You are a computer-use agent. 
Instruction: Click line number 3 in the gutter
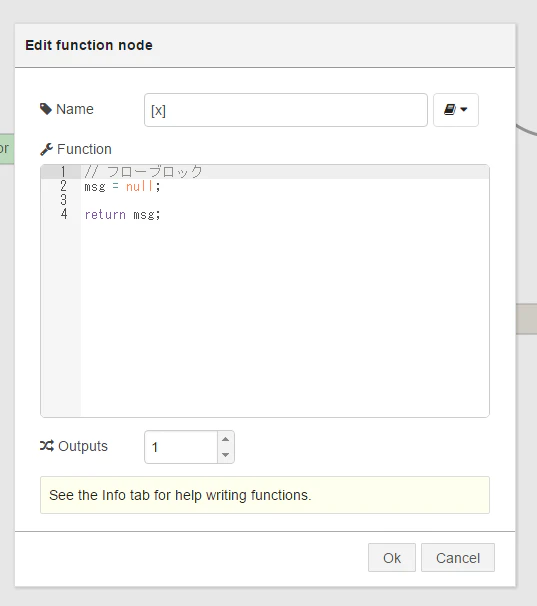63,200
